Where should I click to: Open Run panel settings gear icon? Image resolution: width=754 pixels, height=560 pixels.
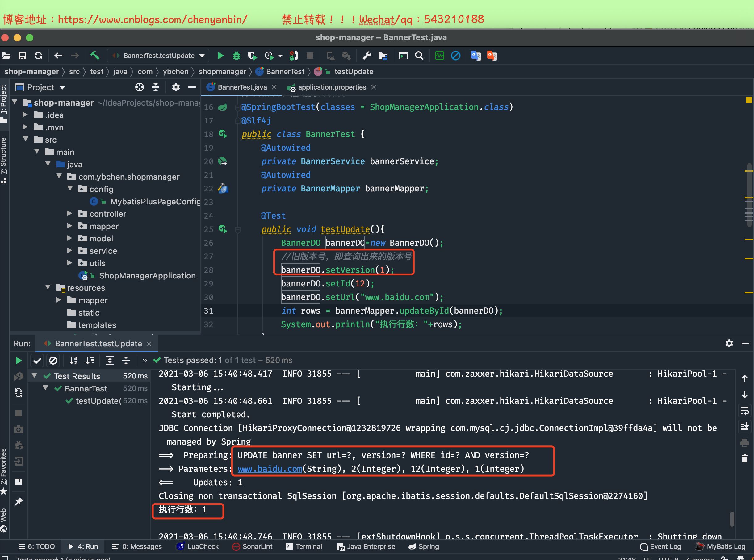pos(729,343)
